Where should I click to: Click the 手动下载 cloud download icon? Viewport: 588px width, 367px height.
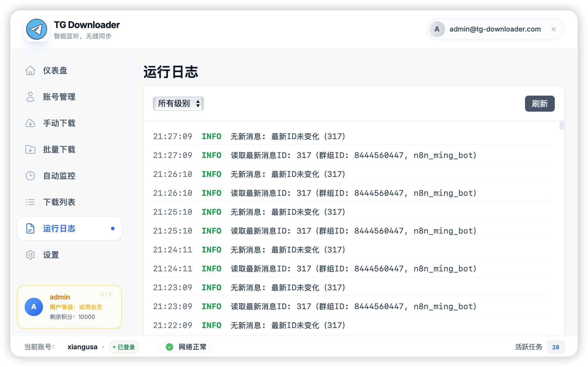click(x=31, y=123)
